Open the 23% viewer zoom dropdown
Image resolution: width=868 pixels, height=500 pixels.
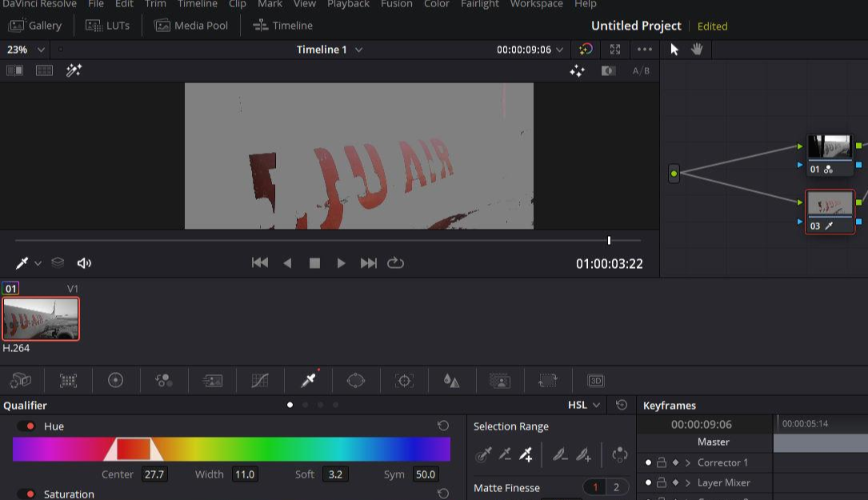[25, 50]
